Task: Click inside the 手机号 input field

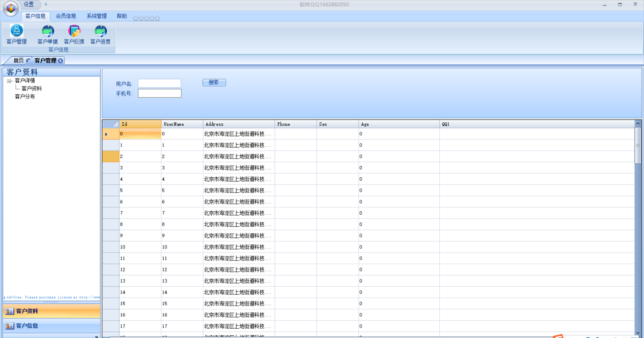Action: tap(159, 93)
